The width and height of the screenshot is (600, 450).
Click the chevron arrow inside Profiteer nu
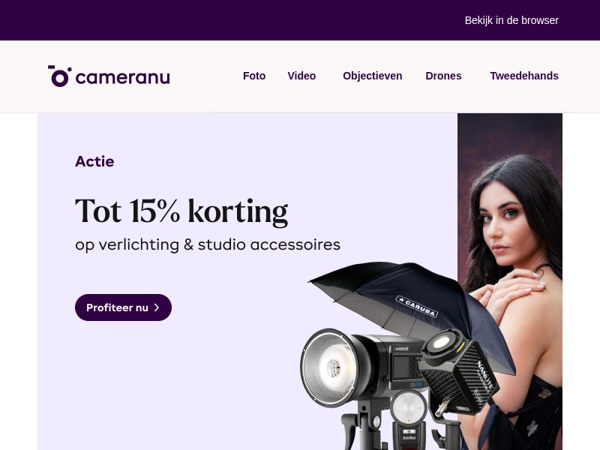click(157, 308)
